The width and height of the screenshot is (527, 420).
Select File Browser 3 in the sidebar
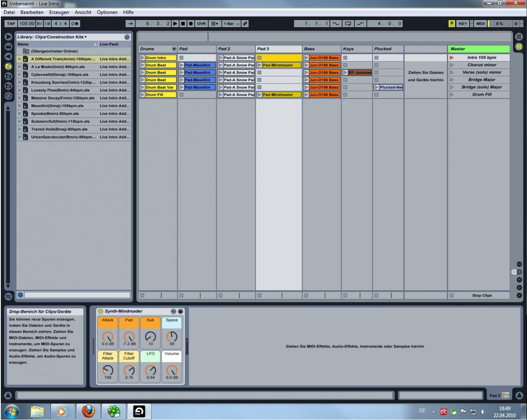(8, 86)
